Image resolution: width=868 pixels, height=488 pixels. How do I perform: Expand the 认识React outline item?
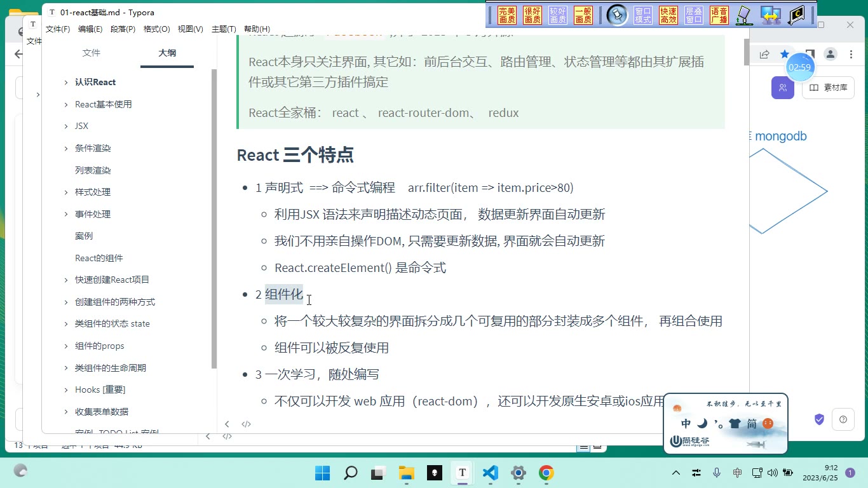point(66,82)
